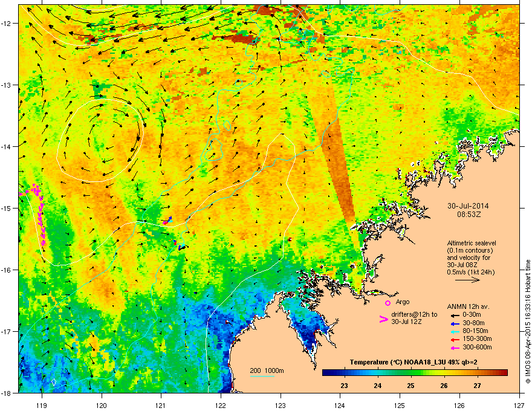Image resolution: width=532 pixels, height=411 pixels.
Task: Click the ANMN mooring marker near -15.2 latitude
Action: pyautogui.click(x=167, y=221)
